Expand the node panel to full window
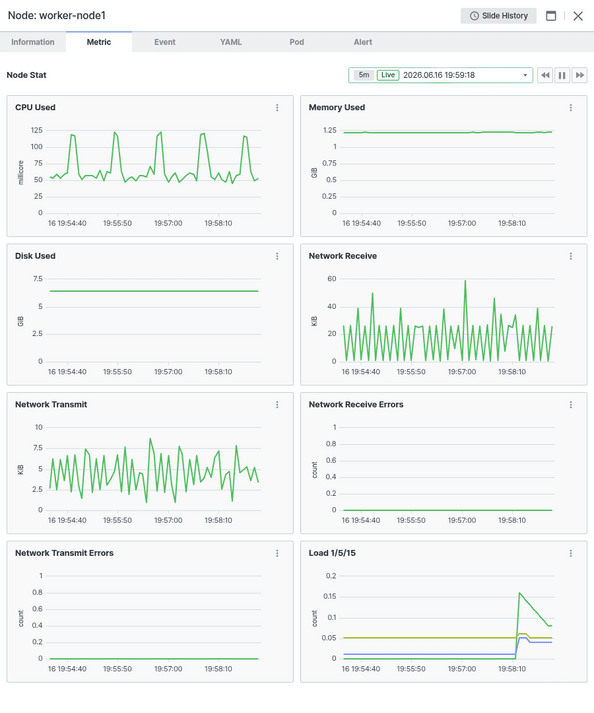This screenshot has width=594, height=713. pyautogui.click(x=551, y=16)
